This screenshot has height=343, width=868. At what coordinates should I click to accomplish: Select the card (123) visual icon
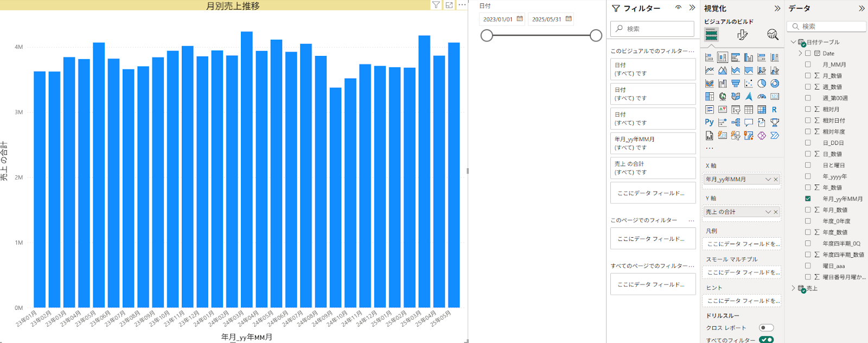[775, 97]
